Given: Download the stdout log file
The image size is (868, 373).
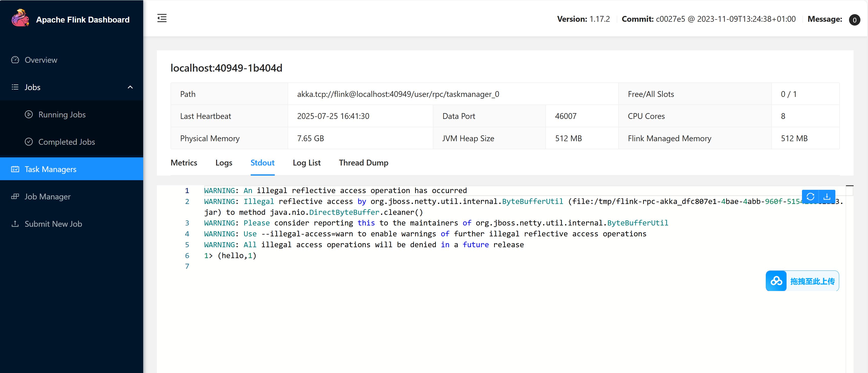Looking at the screenshot, I should 827,196.
